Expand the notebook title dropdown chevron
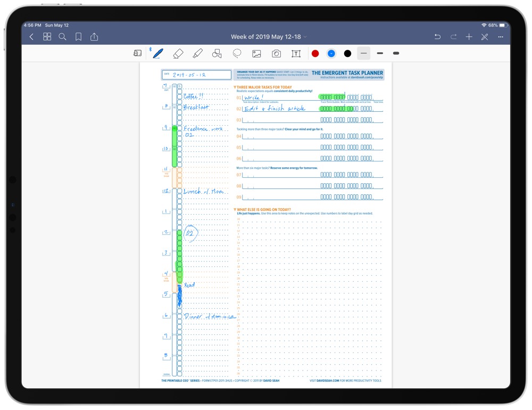The height and width of the screenshot is (410, 532). click(x=305, y=37)
